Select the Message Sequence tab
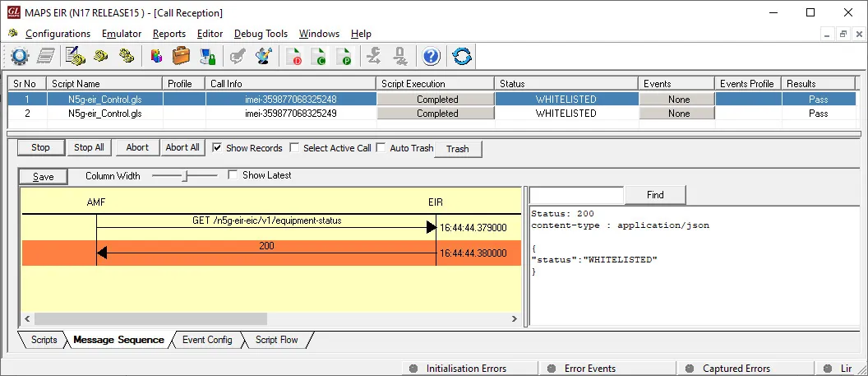Image resolution: width=868 pixels, height=376 pixels. pyautogui.click(x=118, y=340)
